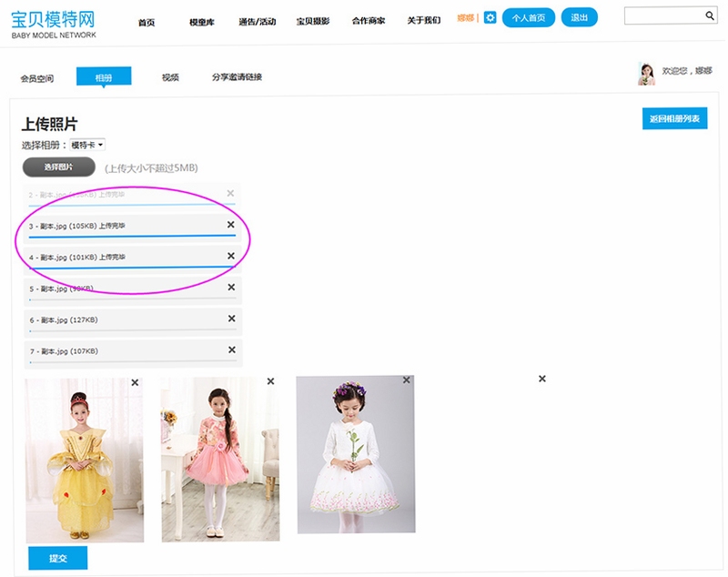This screenshot has width=728, height=577.
Task: Open the blue settings gear icon
Action: point(490,17)
